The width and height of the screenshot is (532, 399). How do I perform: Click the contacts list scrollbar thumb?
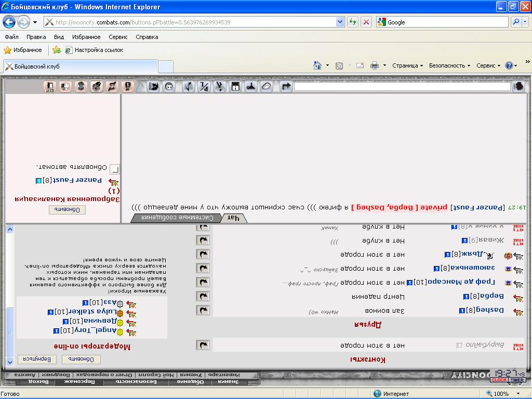click(x=10, y=332)
